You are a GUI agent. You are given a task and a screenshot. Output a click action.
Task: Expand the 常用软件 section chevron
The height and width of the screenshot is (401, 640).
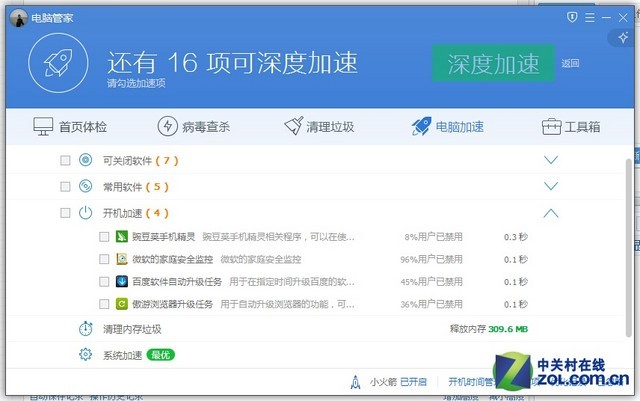[x=550, y=186]
